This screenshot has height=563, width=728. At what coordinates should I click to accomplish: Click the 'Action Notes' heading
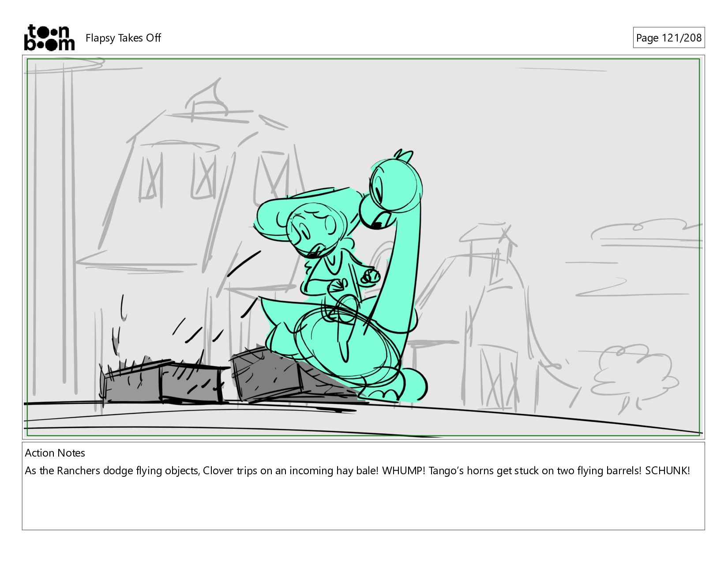point(55,453)
